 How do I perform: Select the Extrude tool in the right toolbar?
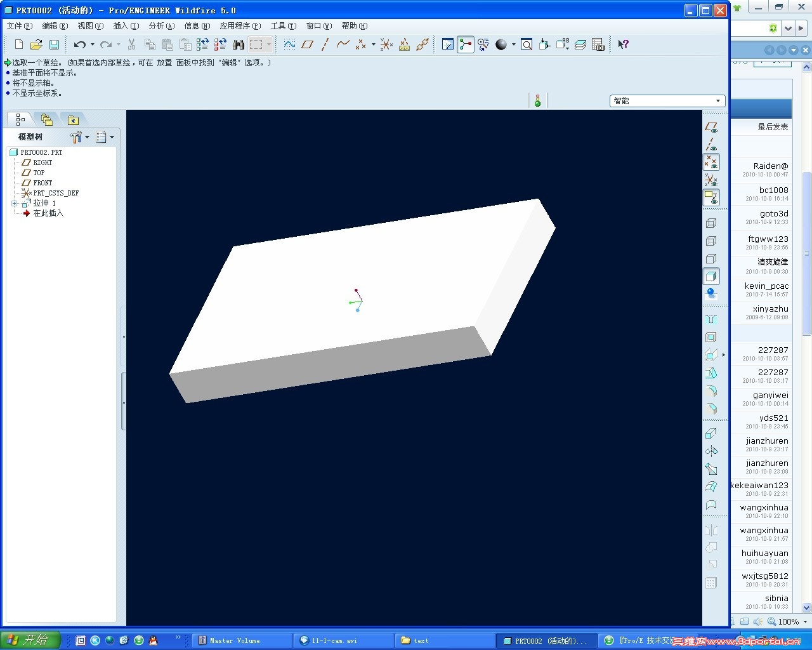[711, 434]
